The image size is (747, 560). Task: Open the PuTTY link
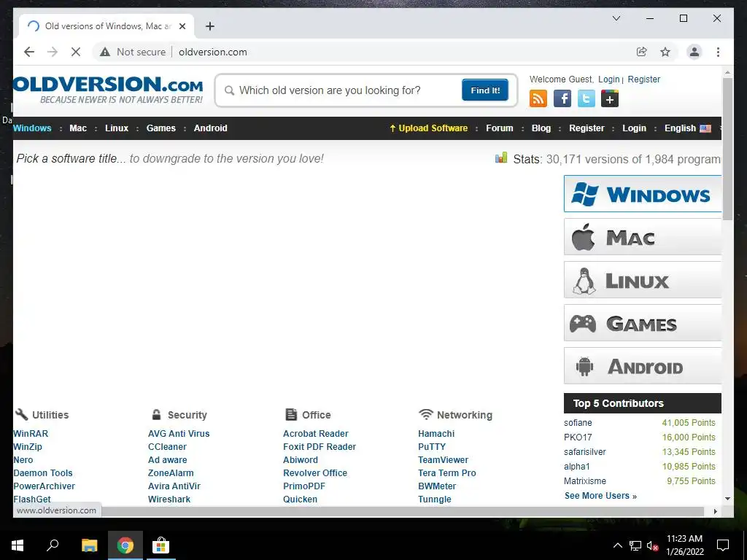[x=432, y=447]
